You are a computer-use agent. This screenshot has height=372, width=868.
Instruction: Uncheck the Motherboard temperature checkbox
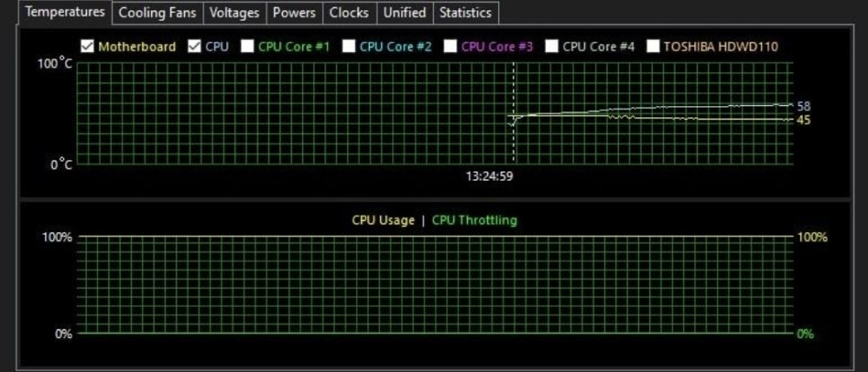point(87,46)
